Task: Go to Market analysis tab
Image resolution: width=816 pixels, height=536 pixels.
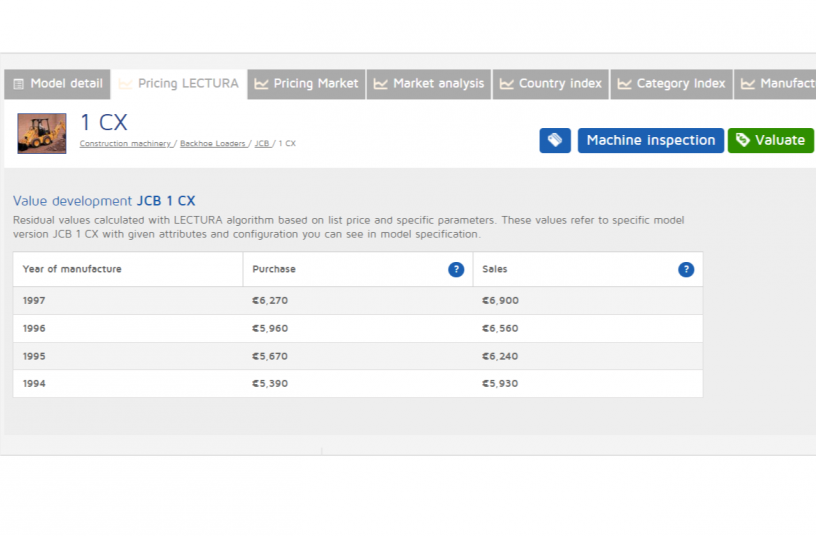Action: (429, 84)
